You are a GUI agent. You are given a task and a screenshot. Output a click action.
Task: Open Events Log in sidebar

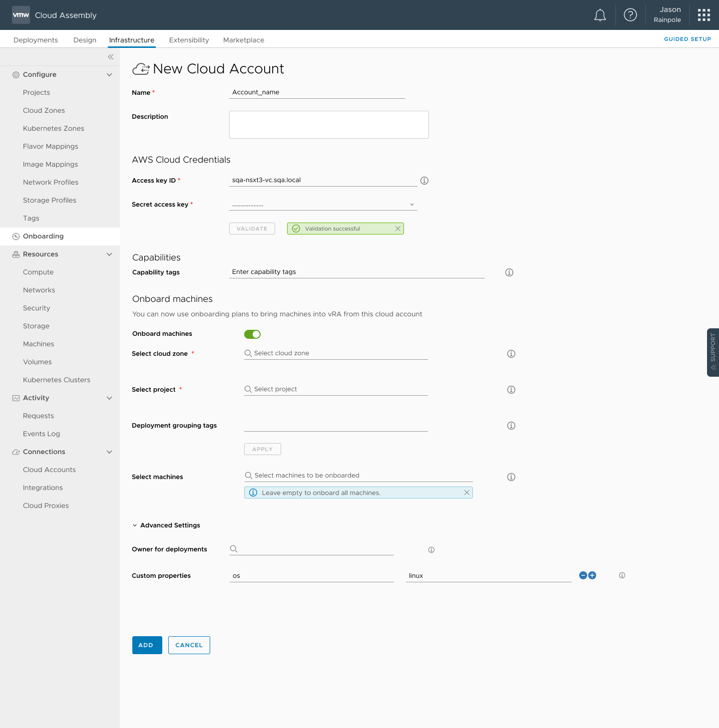pos(41,434)
